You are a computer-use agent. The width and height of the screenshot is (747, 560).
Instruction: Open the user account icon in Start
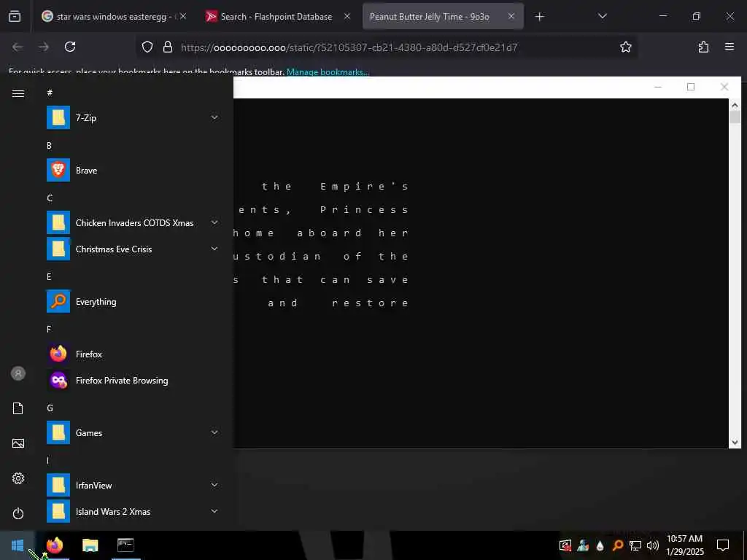pyautogui.click(x=18, y=373)
